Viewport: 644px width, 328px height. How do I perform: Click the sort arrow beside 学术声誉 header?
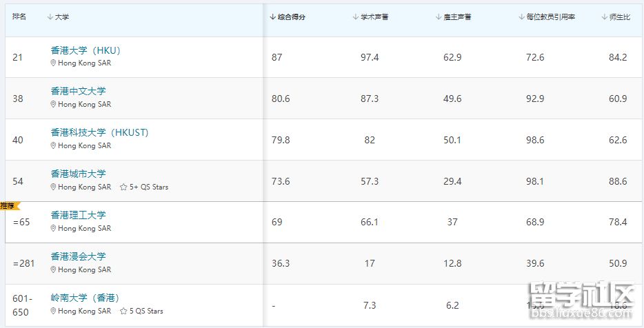pyautogui.click(x=356, y=17)
